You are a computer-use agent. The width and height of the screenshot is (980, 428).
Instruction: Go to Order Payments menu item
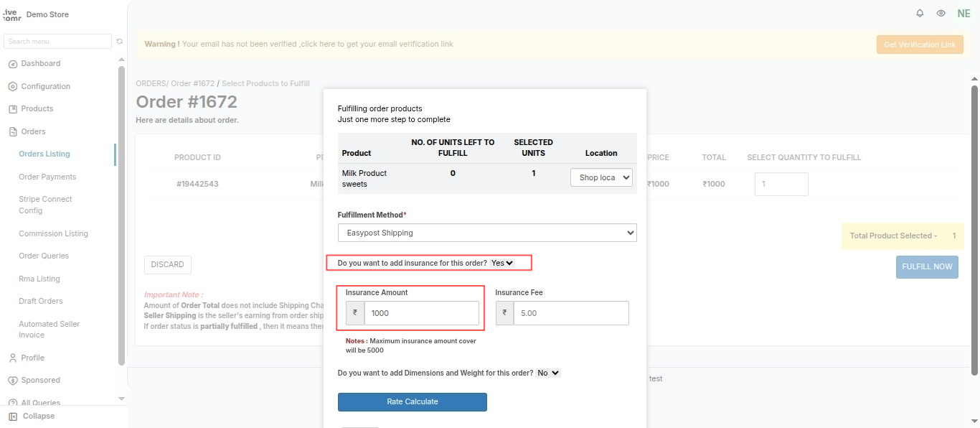point(47,177)
